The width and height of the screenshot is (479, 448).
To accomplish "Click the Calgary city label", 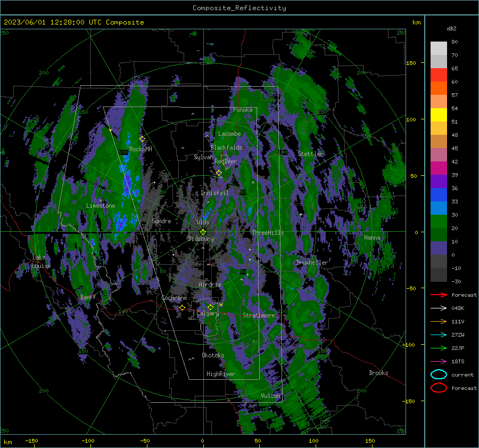I will (208, 313).
